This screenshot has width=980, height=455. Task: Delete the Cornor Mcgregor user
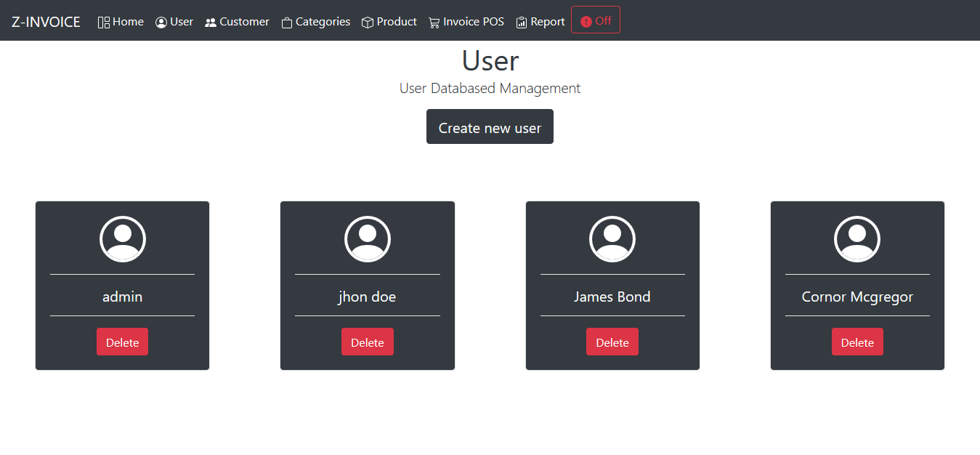click(x=857, y=342)
